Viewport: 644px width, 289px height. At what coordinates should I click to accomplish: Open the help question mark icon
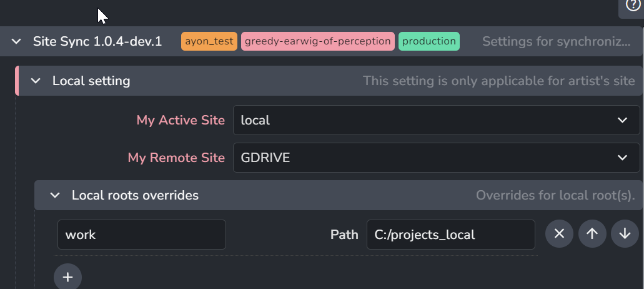point(633,6)
